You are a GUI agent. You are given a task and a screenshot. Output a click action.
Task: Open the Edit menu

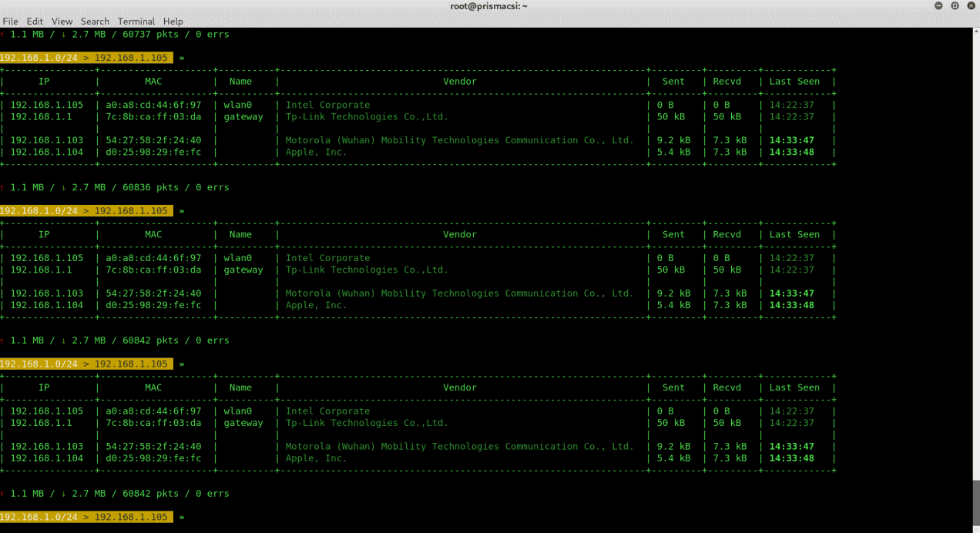34,21
